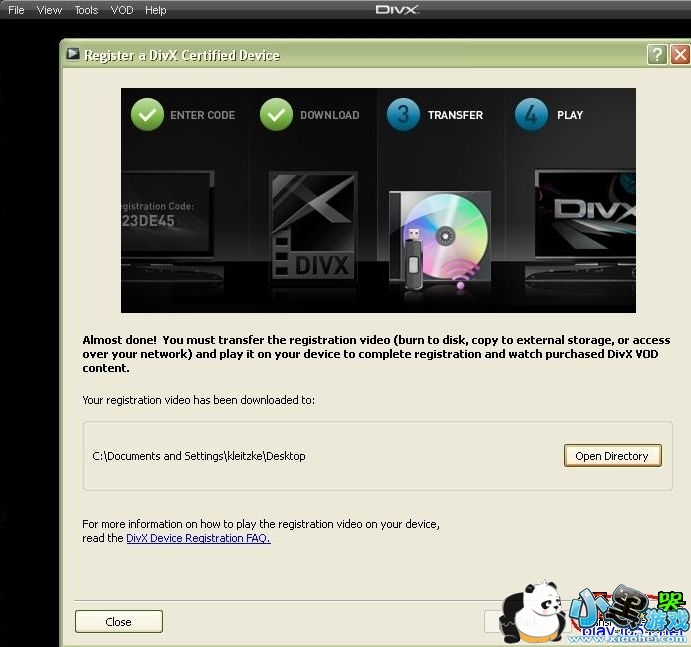Click the 'Your registration video has been downloaded to:' text

click(x=198, y=400)
